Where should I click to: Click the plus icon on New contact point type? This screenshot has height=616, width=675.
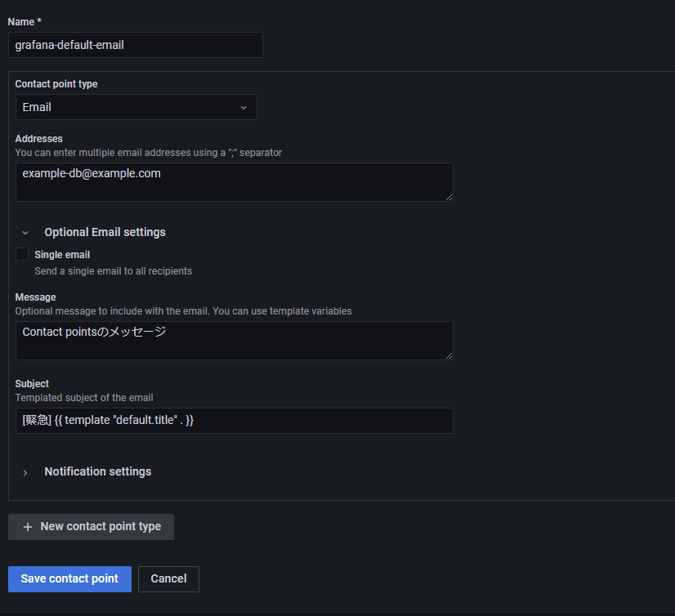click(x=28, y=527)
